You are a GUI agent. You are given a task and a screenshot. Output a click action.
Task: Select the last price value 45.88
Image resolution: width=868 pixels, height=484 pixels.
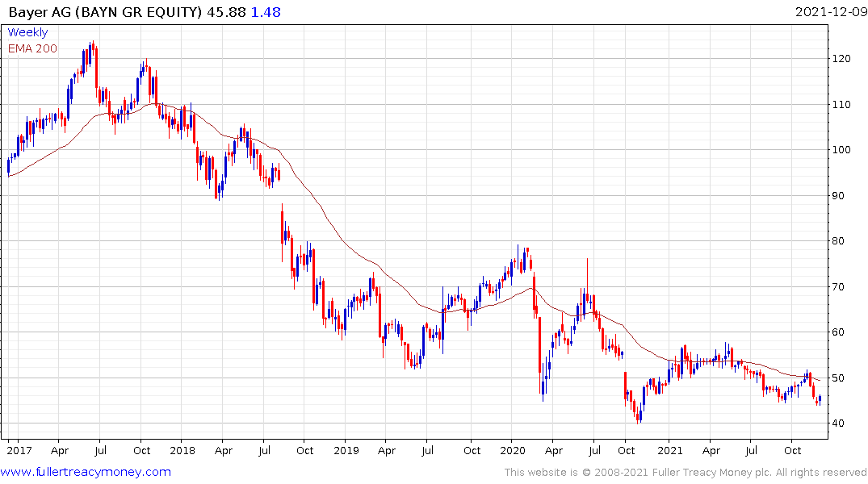tap(226, 12)
